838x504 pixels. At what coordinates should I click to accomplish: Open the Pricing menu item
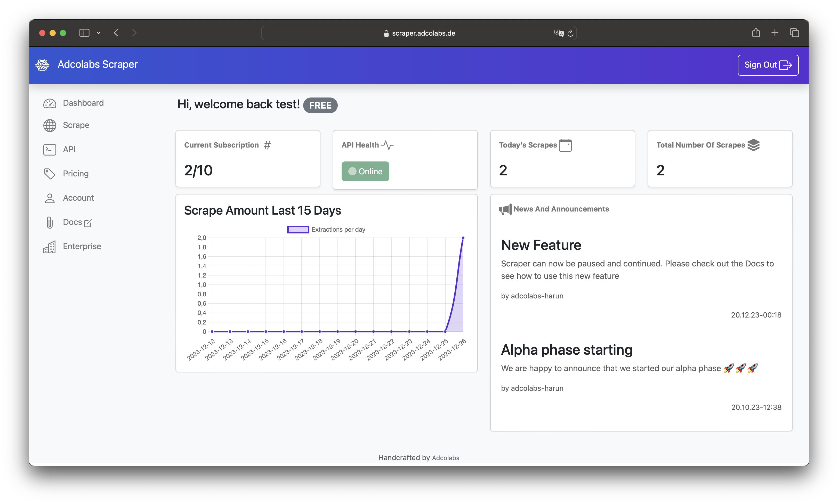click(x=66, y=174)
